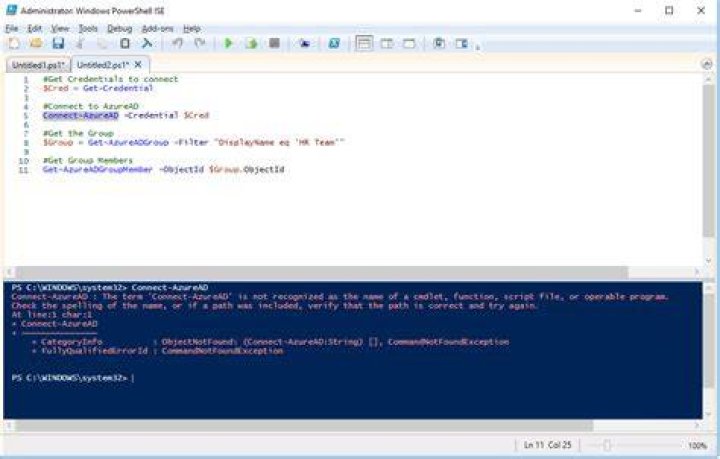Image resolution: width=720 pixels, height=459 pixels.
Task: Stop operation square icon
Action: pyautogui.click(x=274, y=44)
